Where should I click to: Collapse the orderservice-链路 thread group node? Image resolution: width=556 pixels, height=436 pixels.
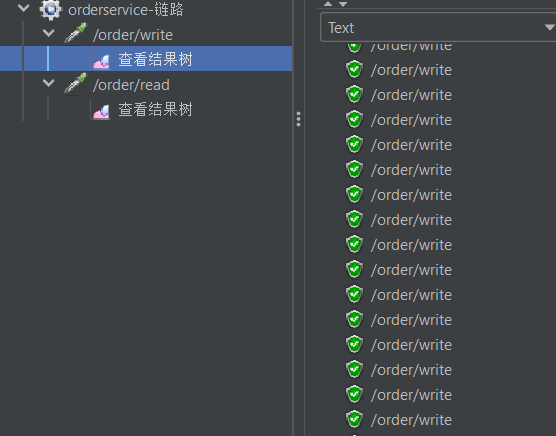(x=24, y=8)
